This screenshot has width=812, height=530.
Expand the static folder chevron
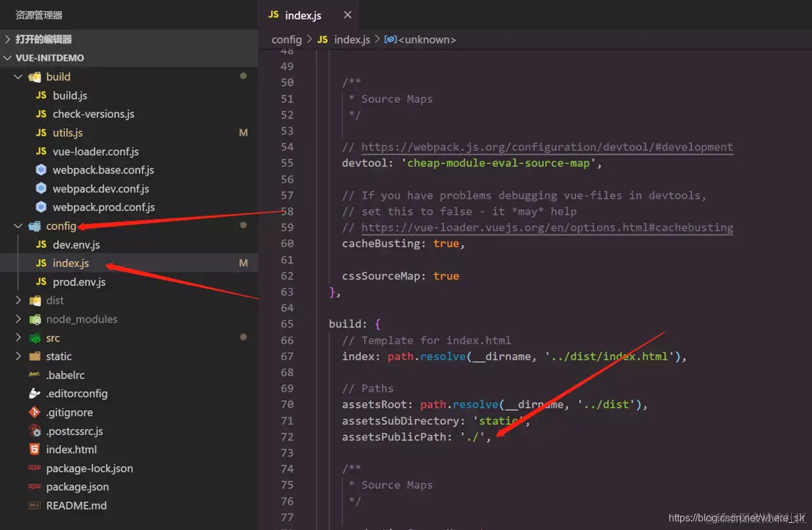click(x=18, y=356)
